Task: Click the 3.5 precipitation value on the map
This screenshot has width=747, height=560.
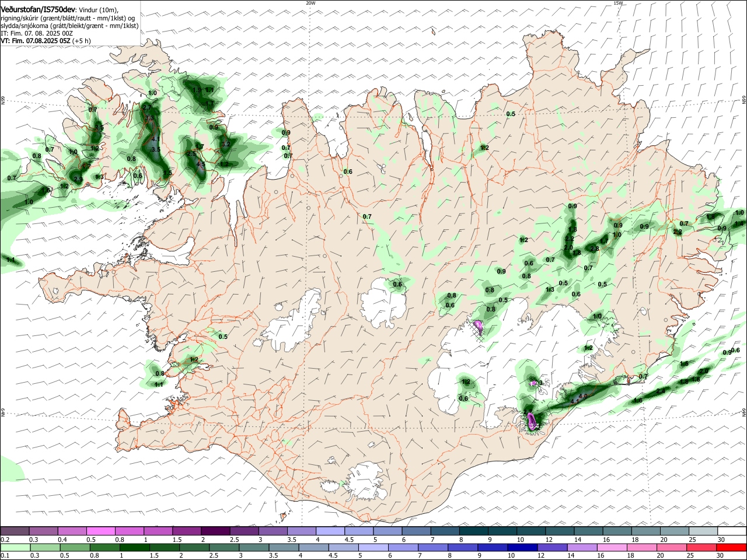Action: 155,149
